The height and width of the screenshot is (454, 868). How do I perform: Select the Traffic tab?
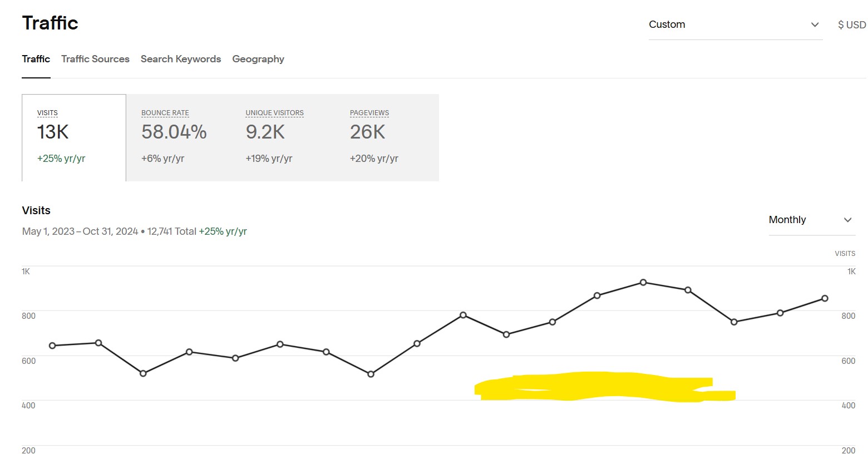pos(36,59)
